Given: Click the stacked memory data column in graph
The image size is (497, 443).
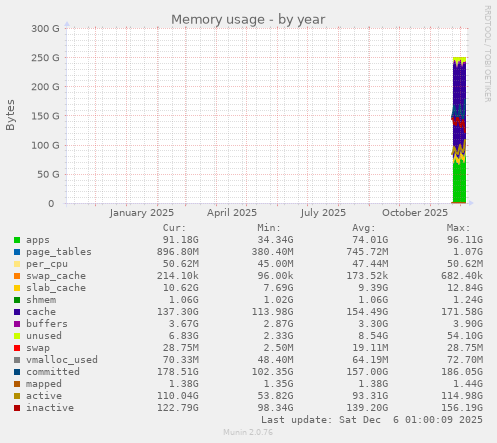Looking at the screenshot, I should [x=459, y=130].
